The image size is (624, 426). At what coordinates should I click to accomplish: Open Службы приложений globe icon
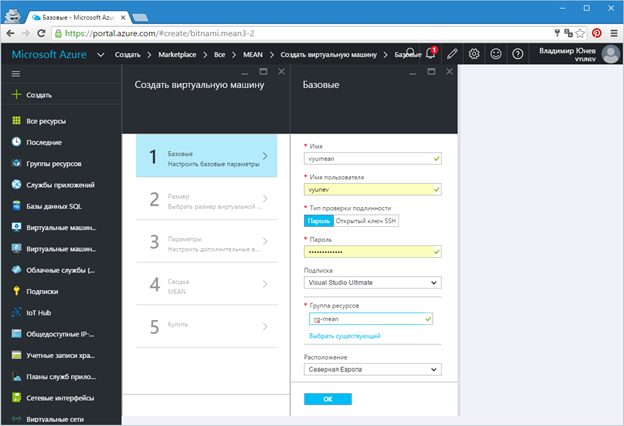(16, 184)
